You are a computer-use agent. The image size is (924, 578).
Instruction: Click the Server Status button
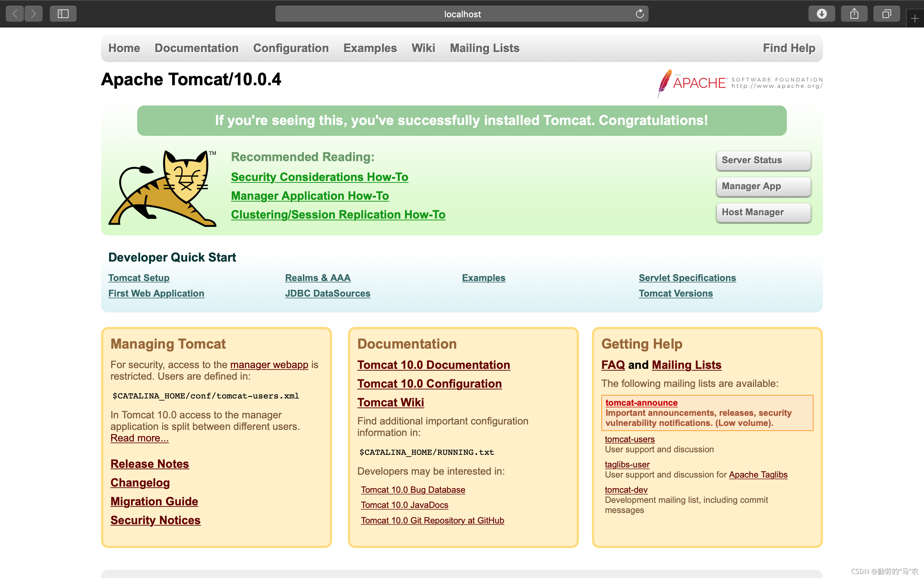(763, 160)
